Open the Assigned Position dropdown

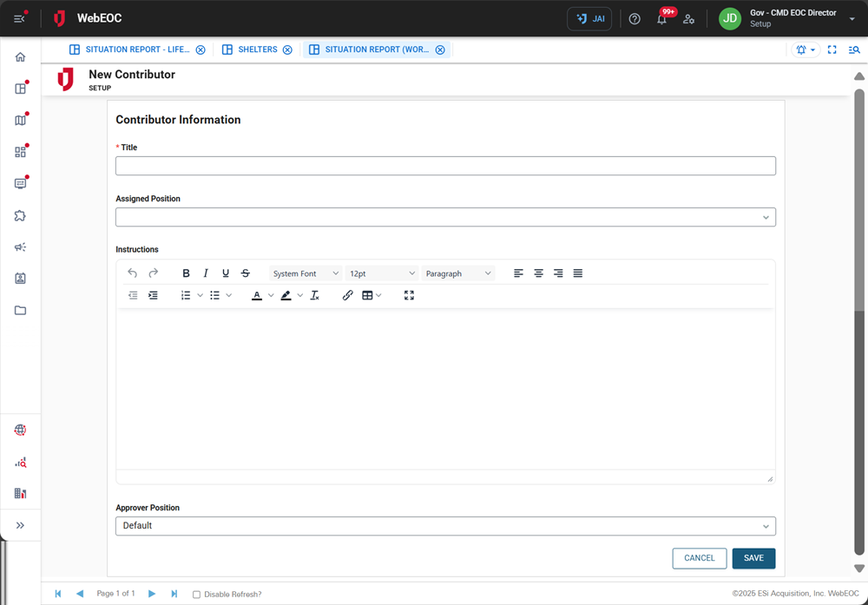pyautogui.click(x=445, y=217)
